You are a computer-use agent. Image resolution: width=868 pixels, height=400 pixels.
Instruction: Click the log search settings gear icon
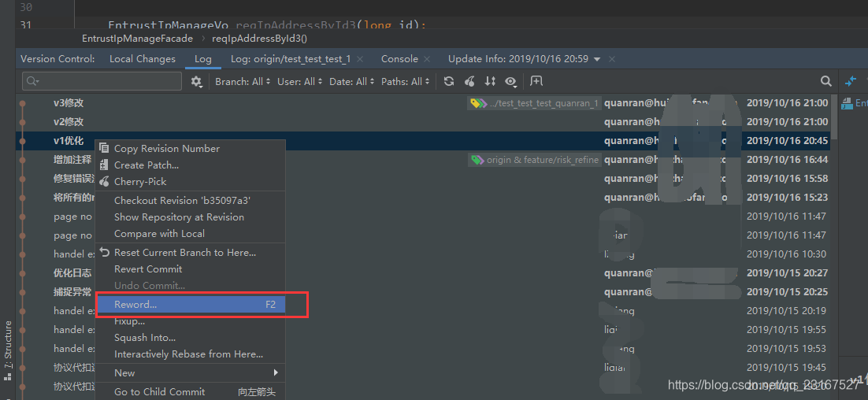(196, 81)
